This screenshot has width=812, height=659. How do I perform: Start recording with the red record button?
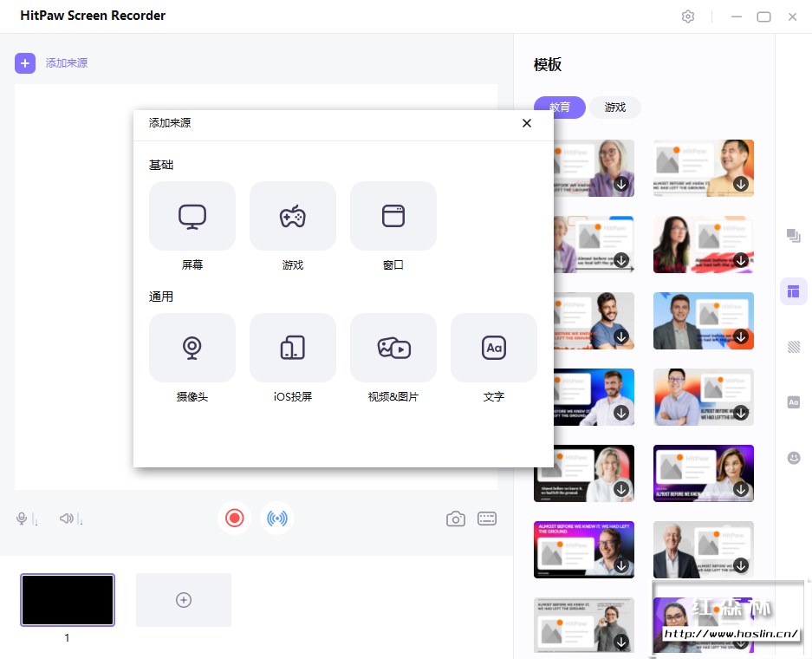point(235,518)
